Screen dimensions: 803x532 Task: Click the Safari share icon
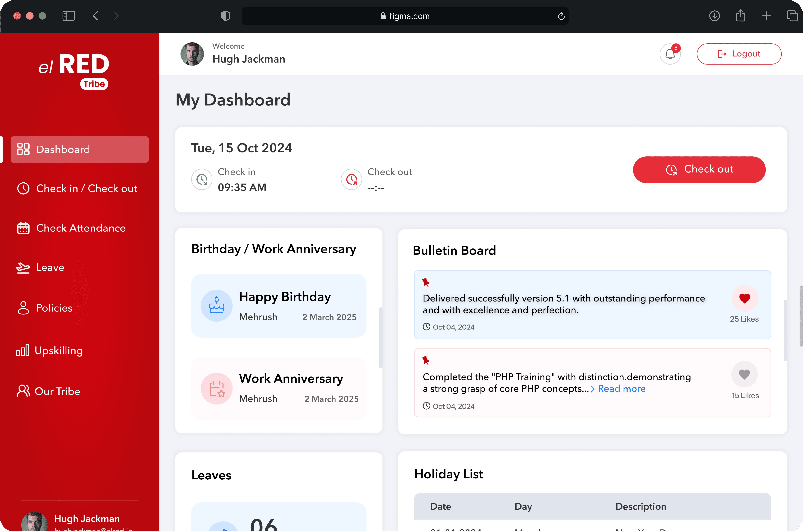tap(740, 16)
